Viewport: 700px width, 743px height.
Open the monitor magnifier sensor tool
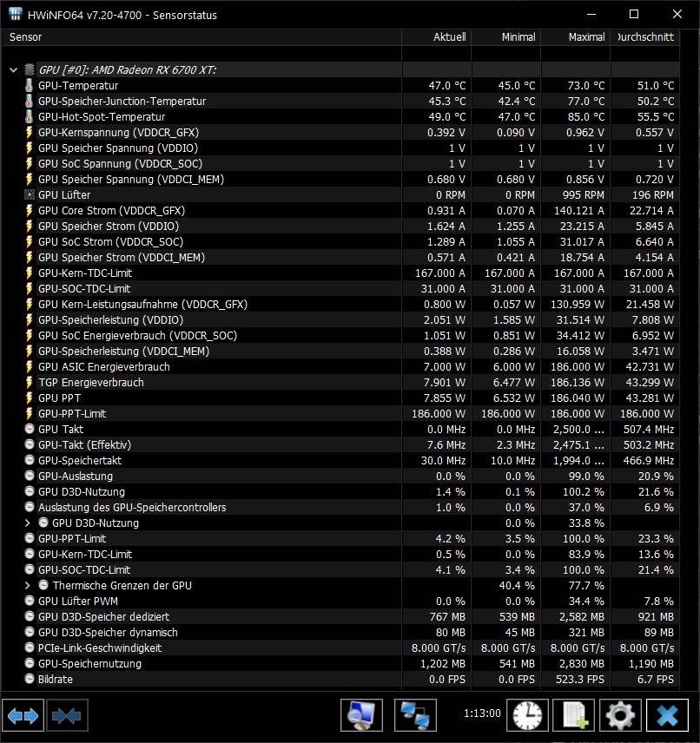pos(361,715)
